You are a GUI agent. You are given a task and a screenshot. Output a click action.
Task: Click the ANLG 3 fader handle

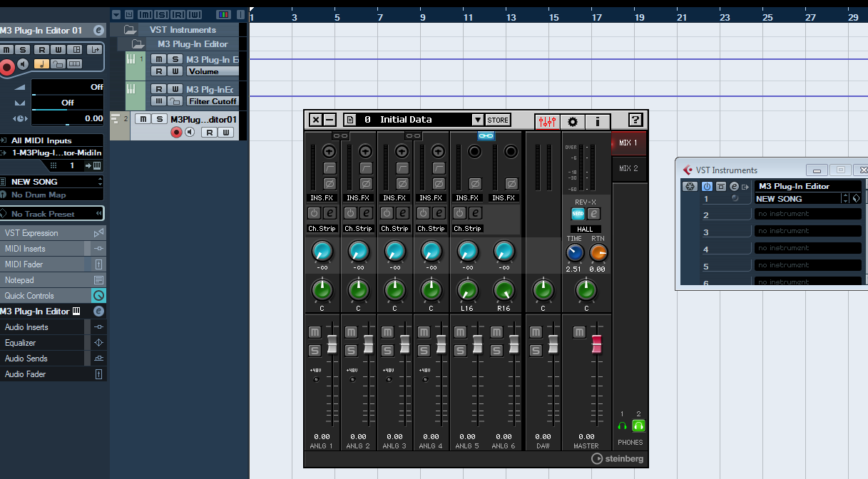tap(404, 344)
